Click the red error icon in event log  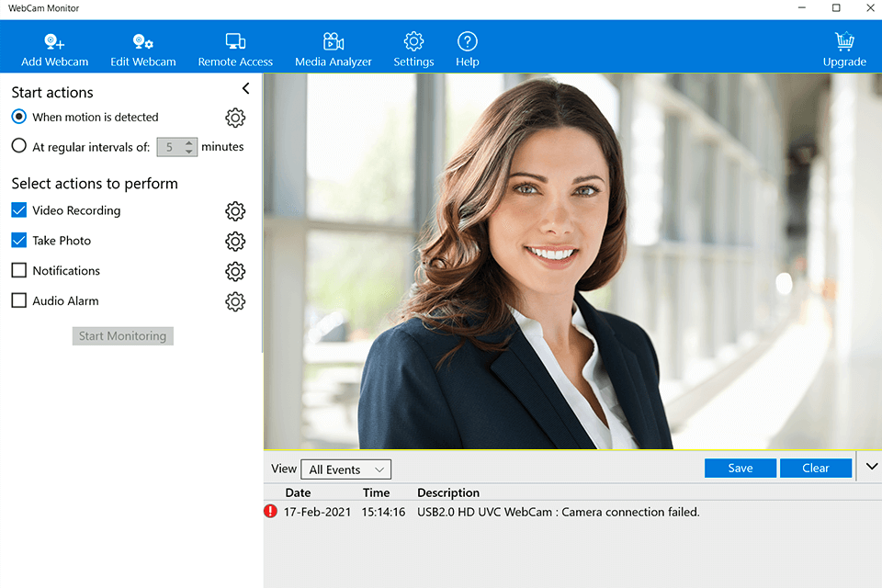pyautogui.click(x=270, y=511)
